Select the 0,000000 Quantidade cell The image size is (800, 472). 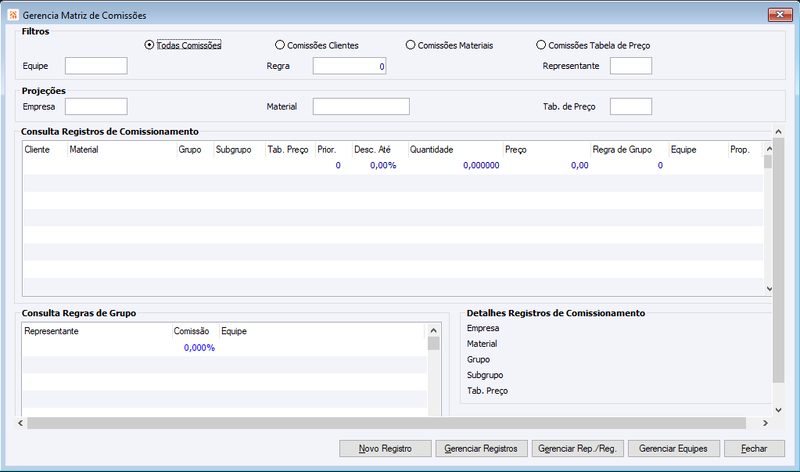[456, 165]
